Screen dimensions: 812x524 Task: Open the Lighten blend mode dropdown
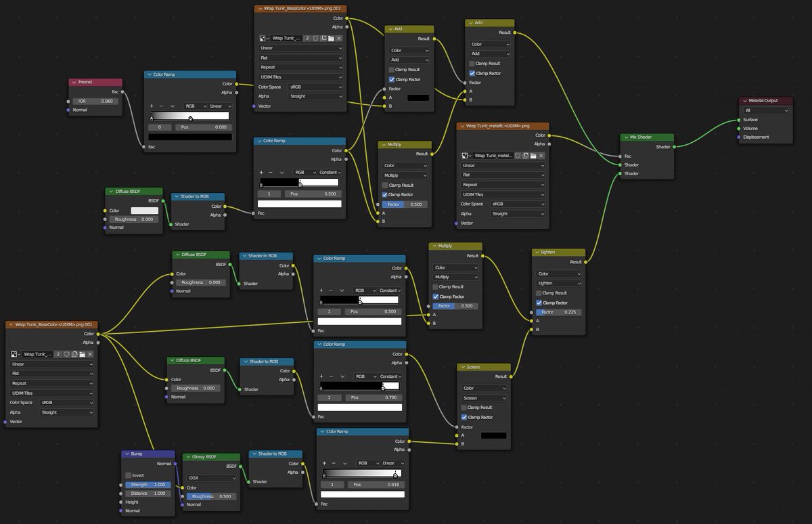tap(558, 283)
